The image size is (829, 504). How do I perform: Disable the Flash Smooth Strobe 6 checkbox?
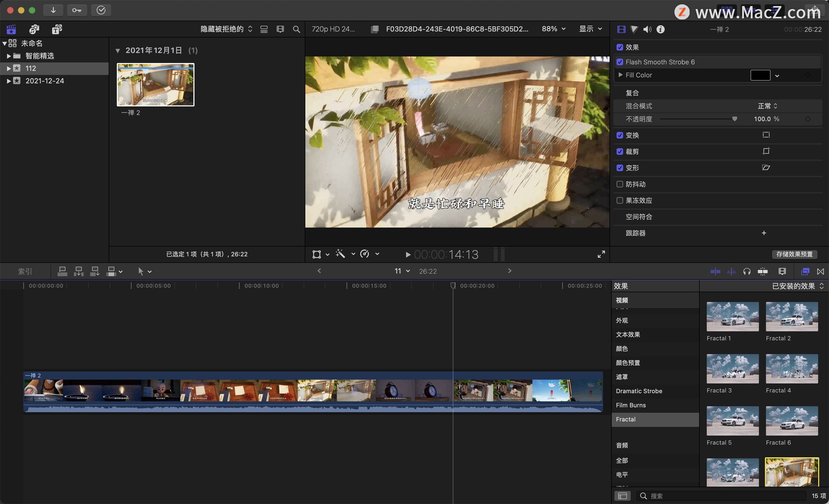point(620,62)
